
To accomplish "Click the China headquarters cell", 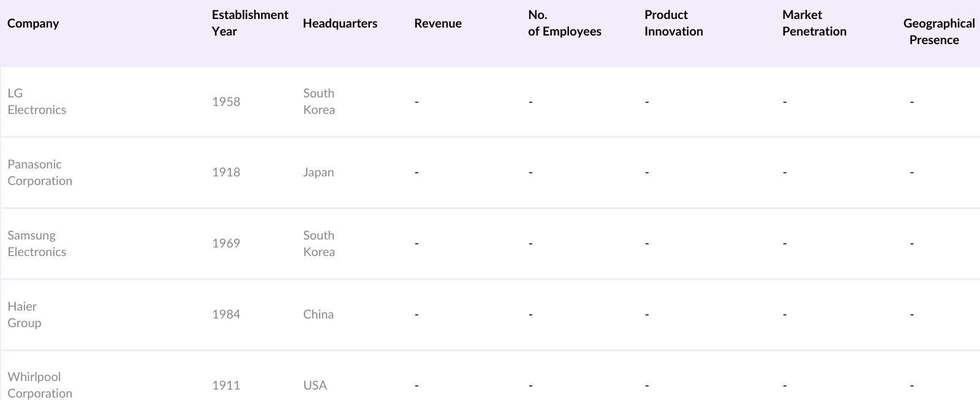I will point(318,315).
